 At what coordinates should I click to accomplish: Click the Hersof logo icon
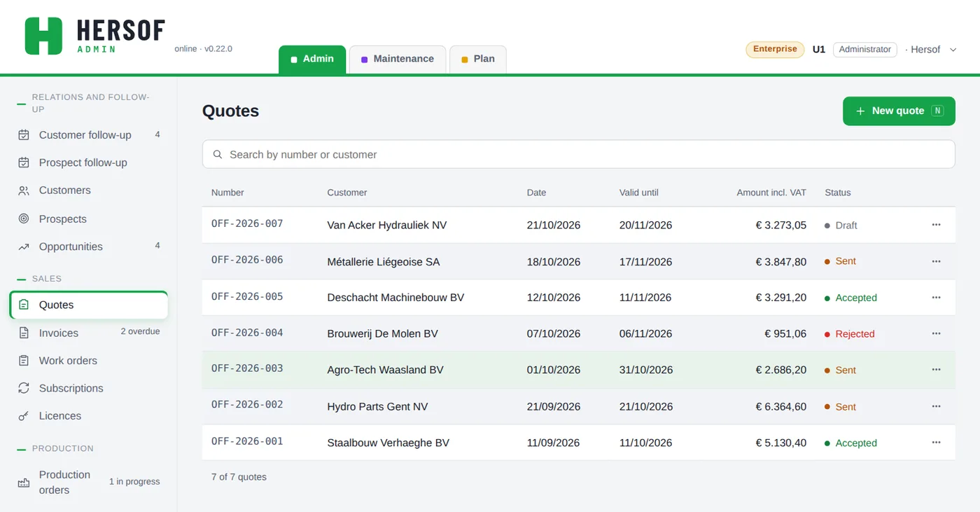(43, 36)
